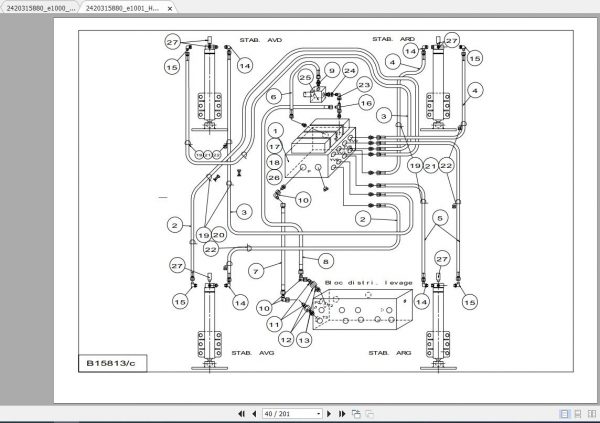Open the page number dropdown arrow

[318, 414]
